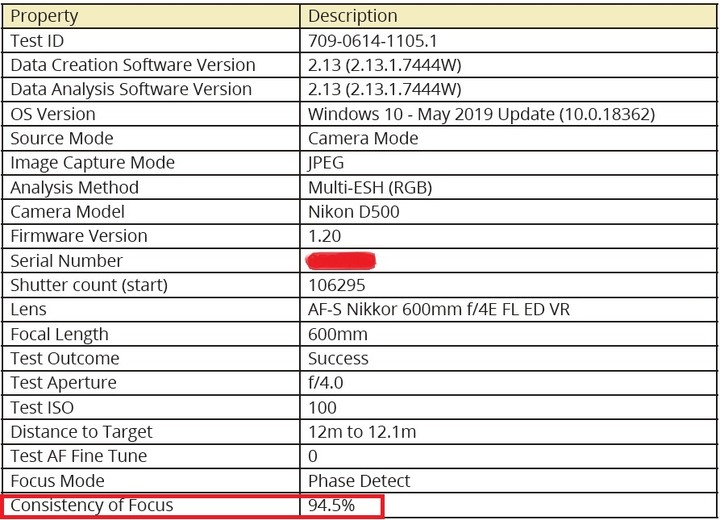
Task: Select the Test ID value 709-0614-1105.1
Action: (x=372, y=41)
